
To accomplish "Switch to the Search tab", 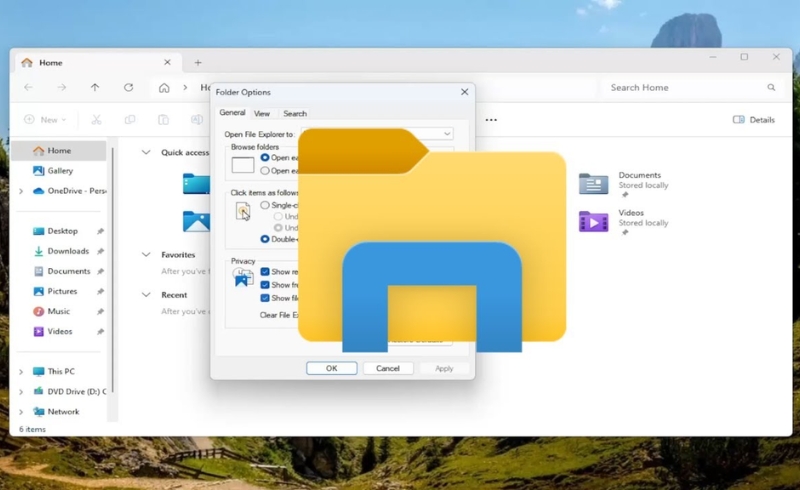I will (x=295, y=114).
